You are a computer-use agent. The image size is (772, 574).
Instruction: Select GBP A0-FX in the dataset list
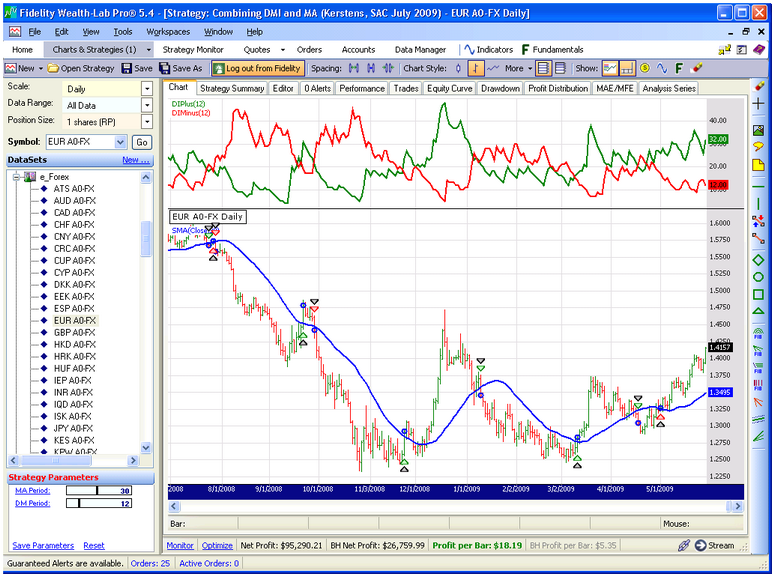75,332
